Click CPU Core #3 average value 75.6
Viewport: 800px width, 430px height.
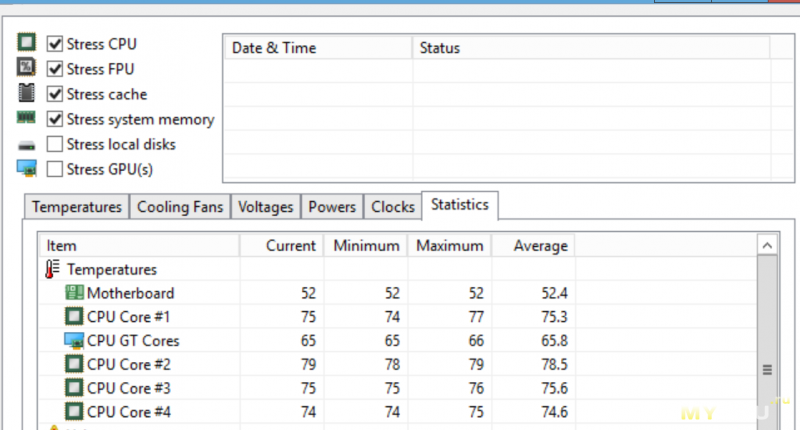point(554,388)
